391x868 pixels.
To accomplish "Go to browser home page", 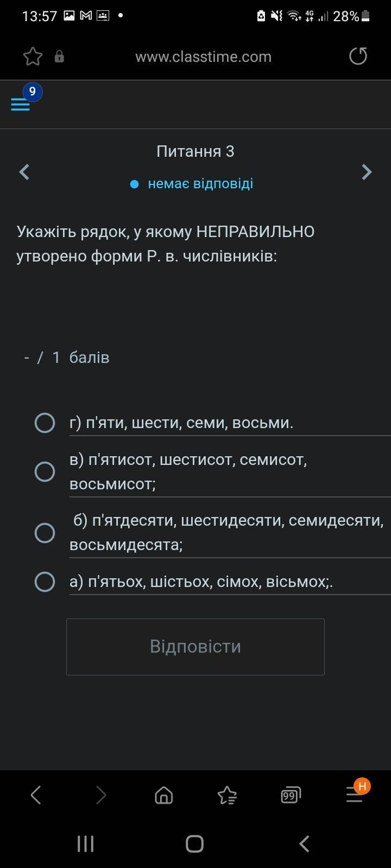I will click(x=163, y=795).
